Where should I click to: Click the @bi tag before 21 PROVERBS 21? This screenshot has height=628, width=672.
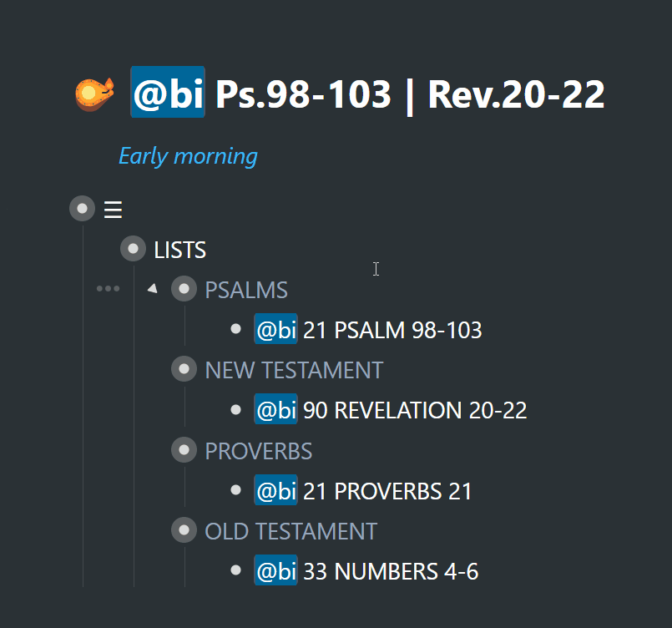coord(275,490)
